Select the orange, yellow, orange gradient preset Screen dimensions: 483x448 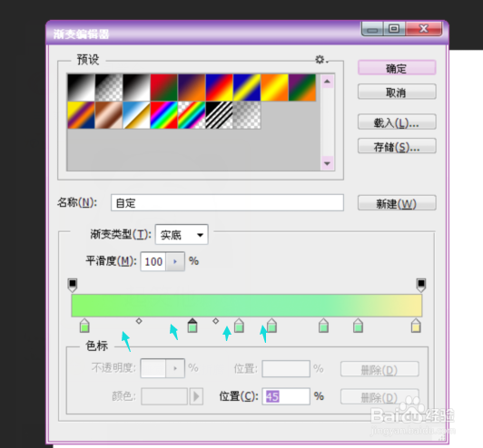click(x=274, y=87)
